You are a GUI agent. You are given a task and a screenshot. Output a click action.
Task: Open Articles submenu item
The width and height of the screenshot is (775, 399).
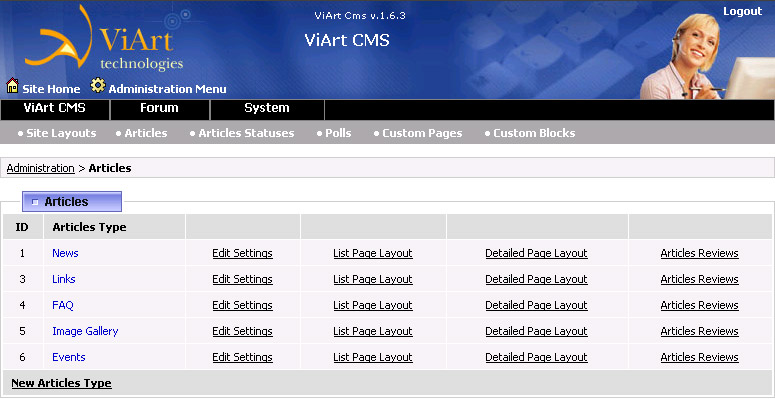[146, 133]
